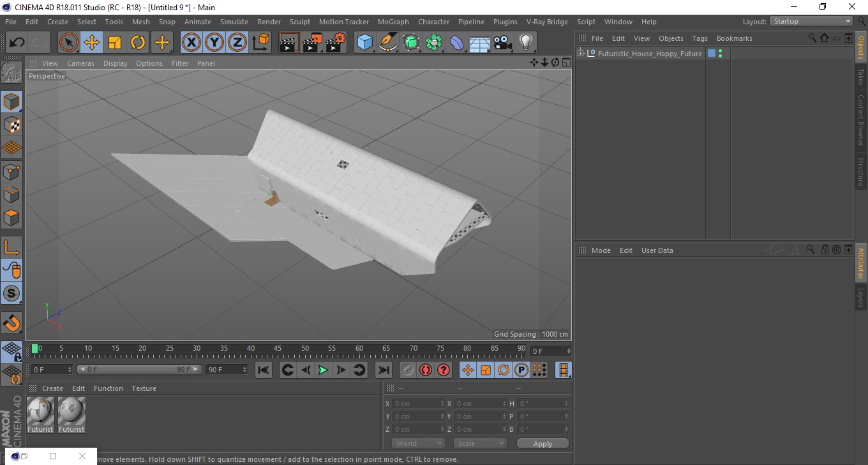This screenshot has height=465, width=868.
Task: Add a Cube primitive object
Action: click(364, 43)
